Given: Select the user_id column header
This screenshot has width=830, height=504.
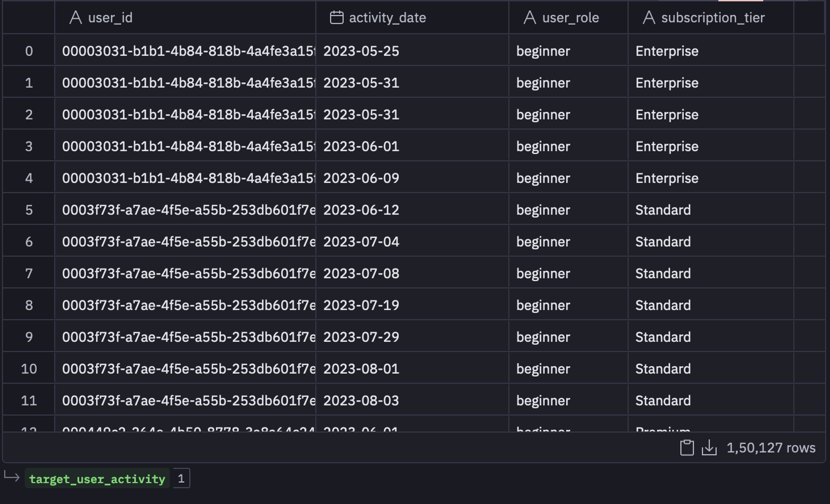Looking at the screenshot, I should tap(185, 17).
